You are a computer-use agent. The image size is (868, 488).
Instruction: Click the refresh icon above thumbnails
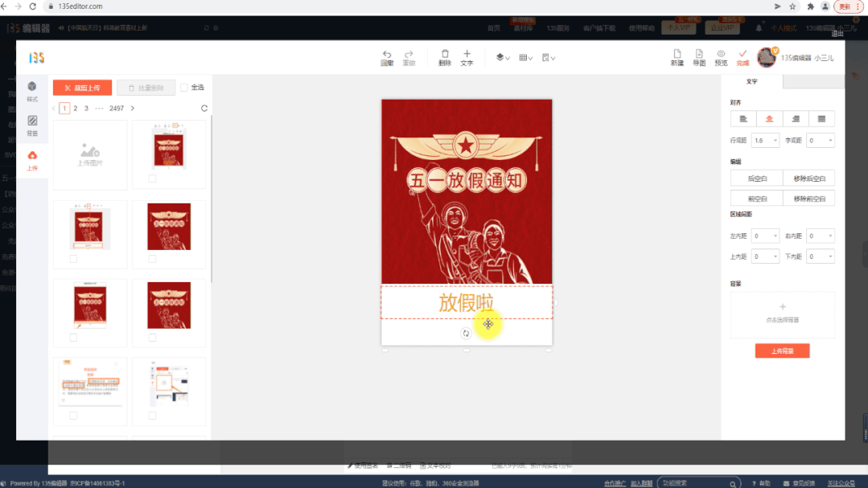point(204,109)
